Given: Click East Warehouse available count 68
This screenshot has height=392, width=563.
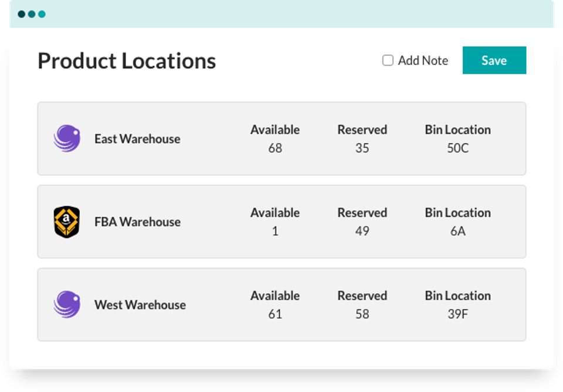Looking at the screenshot, I should [275, 148].
